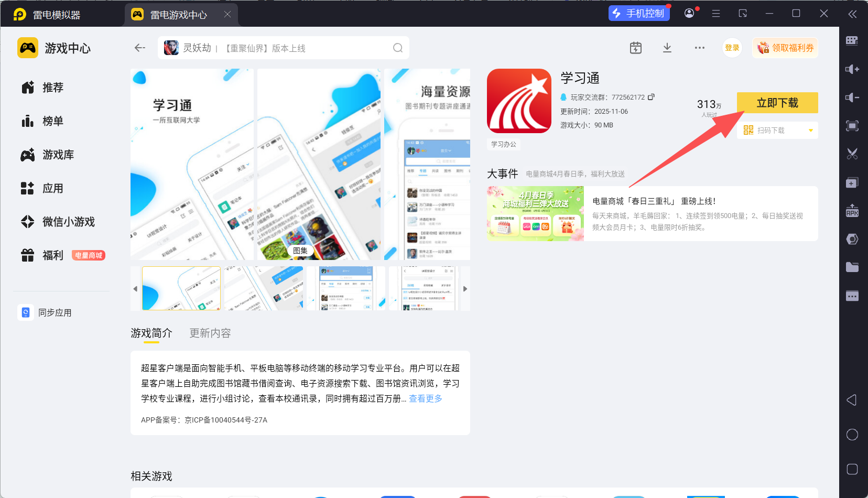Image resolution: width=868 pixels, height=498 pixels.
Task: Switch to the 游戏简介 tab
Action: 151,333
